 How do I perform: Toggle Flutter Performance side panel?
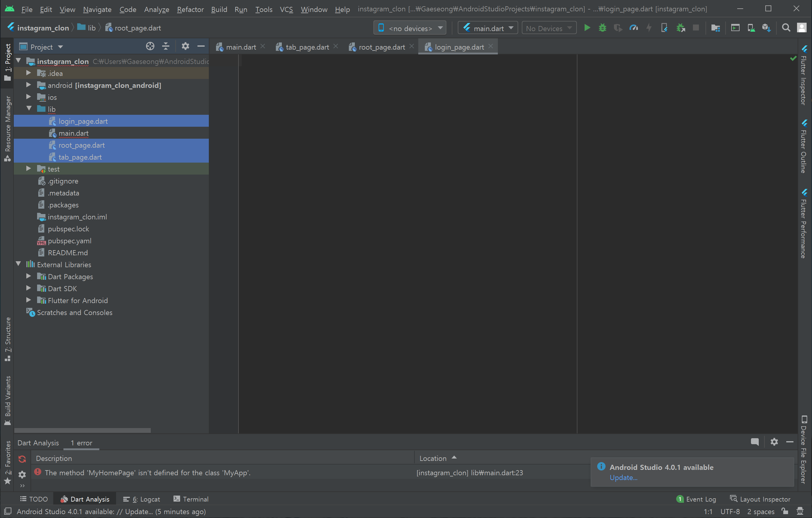click(x=804, y=224)
